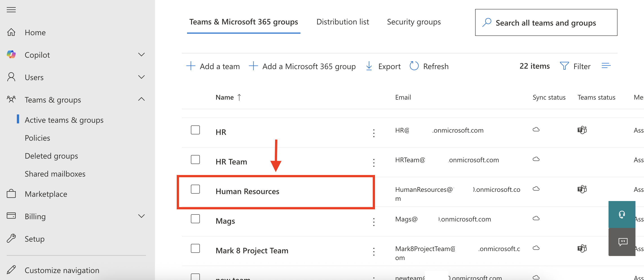Click the Filter funnel icon

point(564,66)
